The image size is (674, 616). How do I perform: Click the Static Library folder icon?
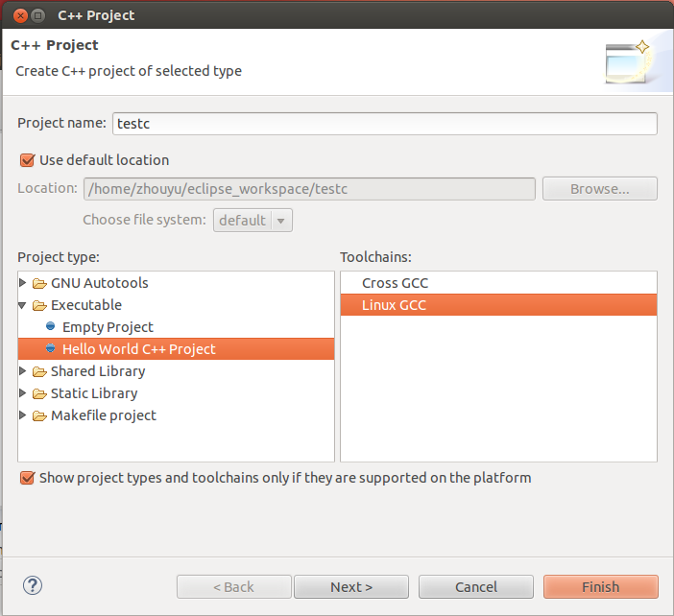tap(39, 393)
